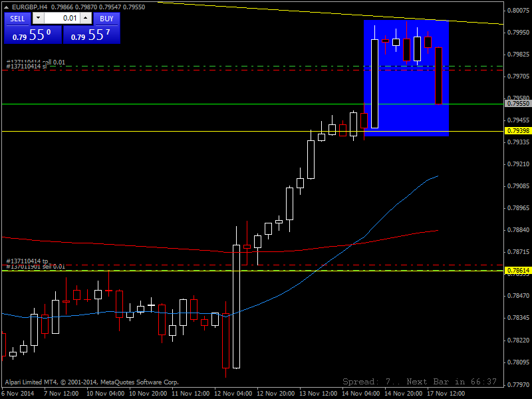Click the 0.77970 price scale label
The image size is (532, 399).
pyautogui.click(x=519, y=385)
